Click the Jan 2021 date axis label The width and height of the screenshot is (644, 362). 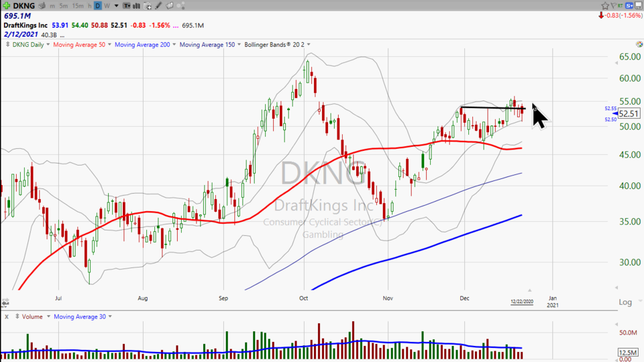[x=552, y=301]
